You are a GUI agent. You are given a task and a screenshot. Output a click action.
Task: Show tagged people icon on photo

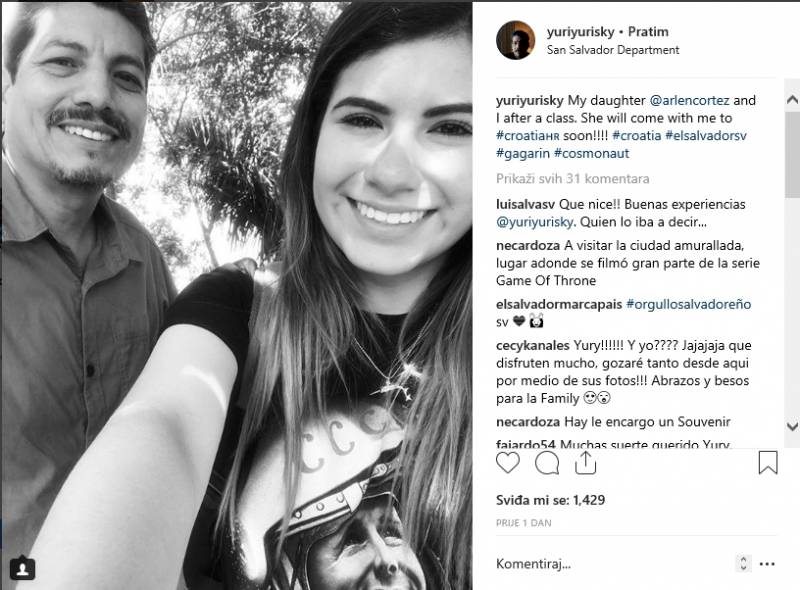[22, 568]
